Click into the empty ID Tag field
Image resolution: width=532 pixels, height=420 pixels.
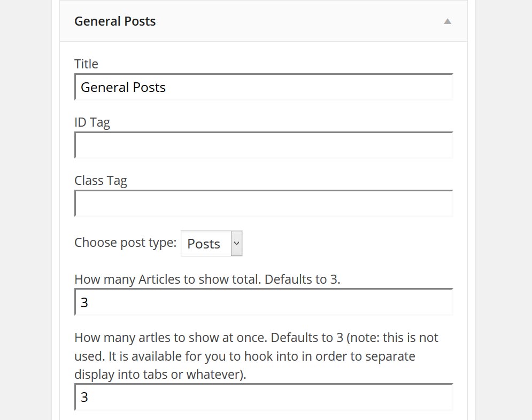(264, 145)
